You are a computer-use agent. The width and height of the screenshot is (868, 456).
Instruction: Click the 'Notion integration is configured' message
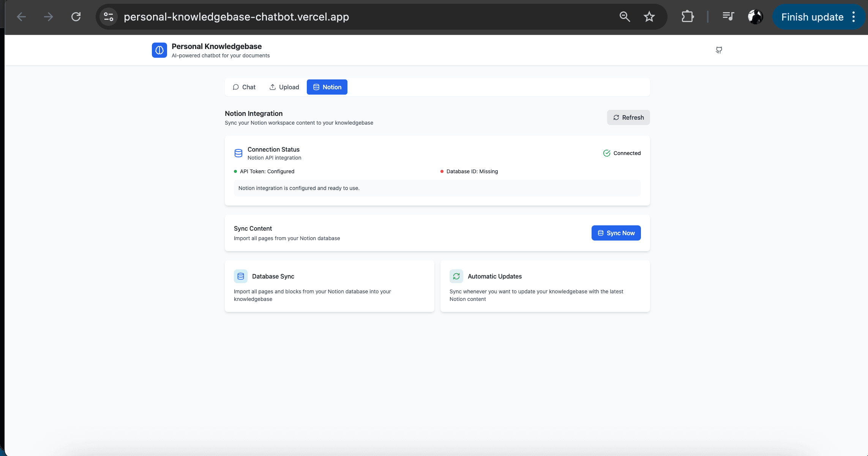tap(299, 188)
